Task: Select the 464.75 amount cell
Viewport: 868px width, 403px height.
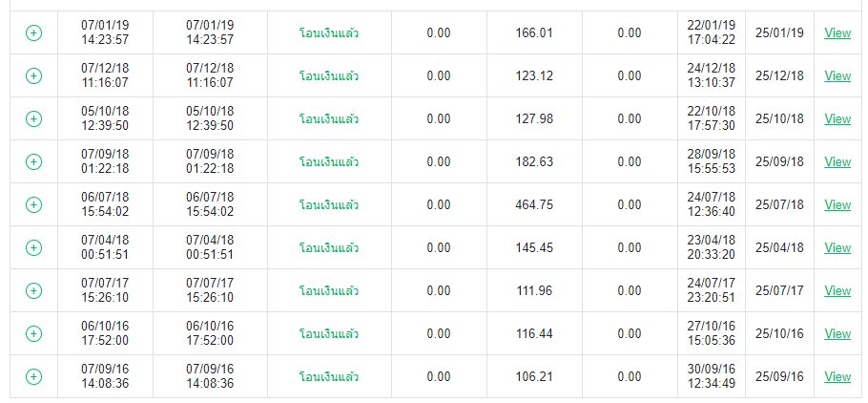Action: coord(534,204)
